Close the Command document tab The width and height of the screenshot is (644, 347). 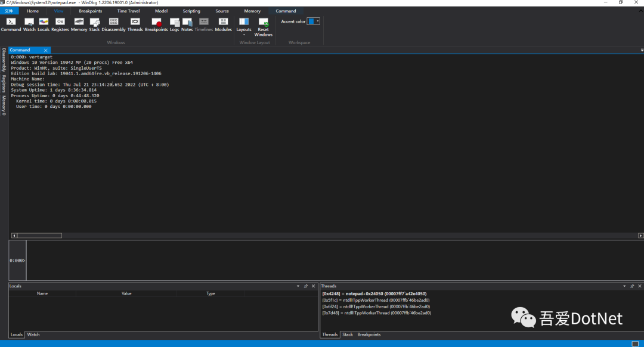pos(45,50)
